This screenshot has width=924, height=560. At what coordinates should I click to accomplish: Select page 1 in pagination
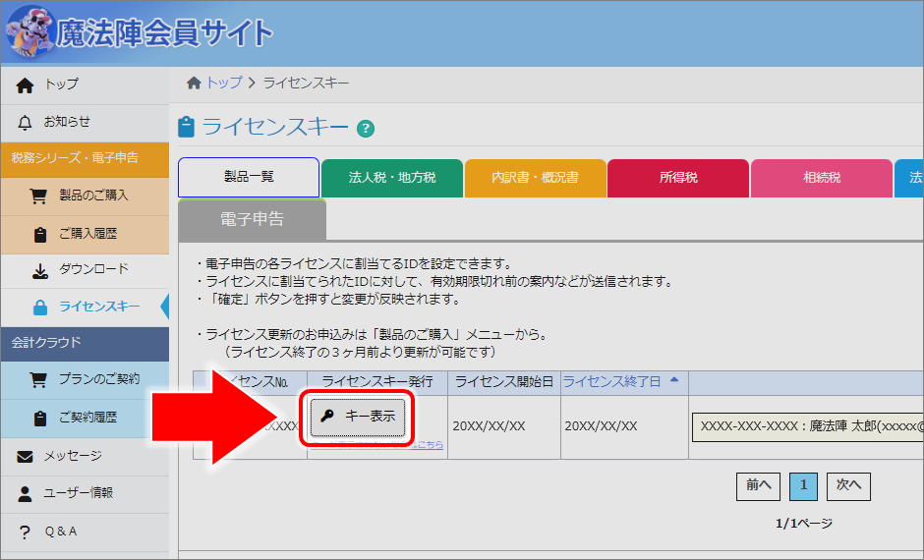tap(802, 485)
